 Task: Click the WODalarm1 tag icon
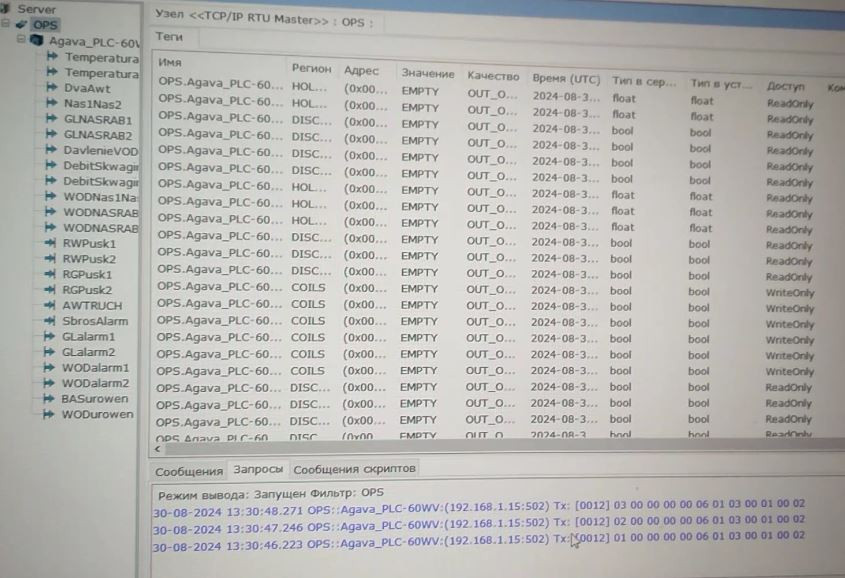click(52, 367)
